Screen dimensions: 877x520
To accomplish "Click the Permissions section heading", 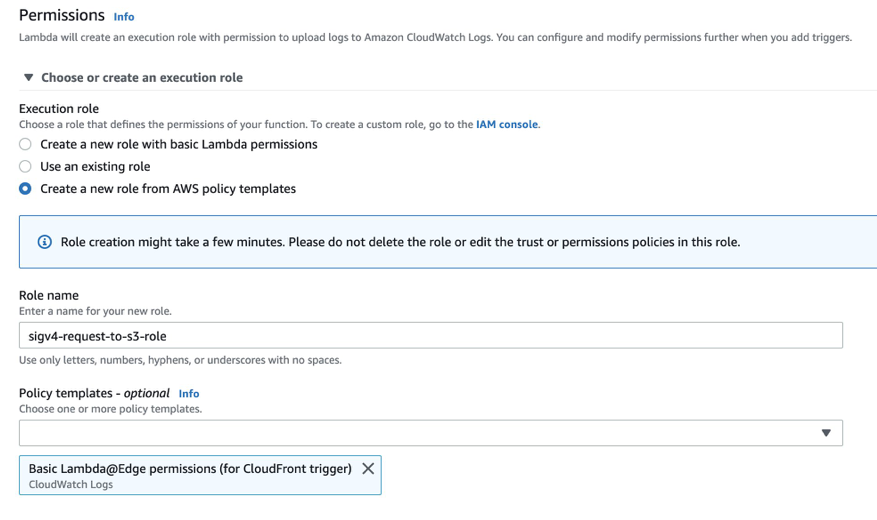I will tap(62, 16).
